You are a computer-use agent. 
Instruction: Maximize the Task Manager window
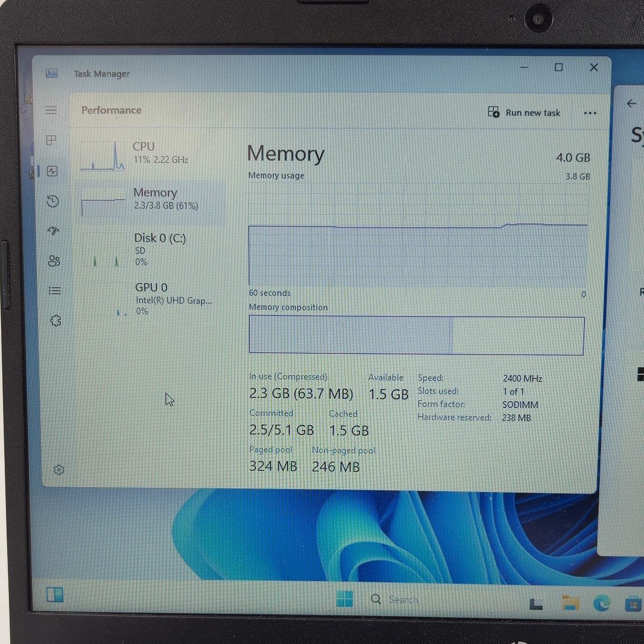[559, 67]
